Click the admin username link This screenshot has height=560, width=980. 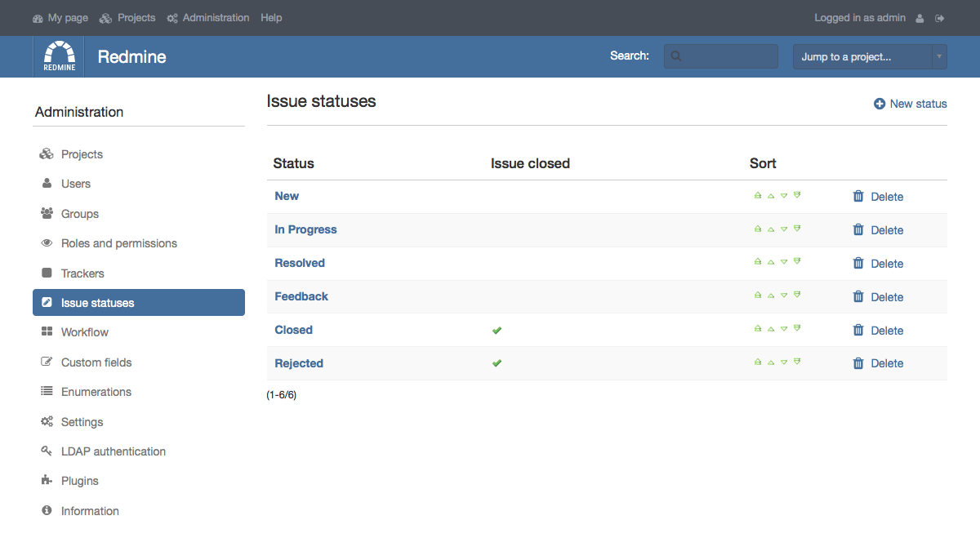point(892,18)
